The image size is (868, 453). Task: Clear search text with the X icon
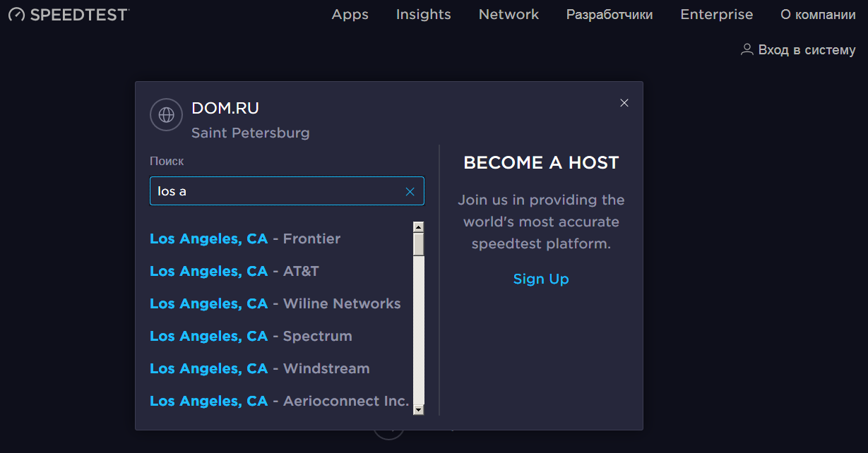point(410,191)
